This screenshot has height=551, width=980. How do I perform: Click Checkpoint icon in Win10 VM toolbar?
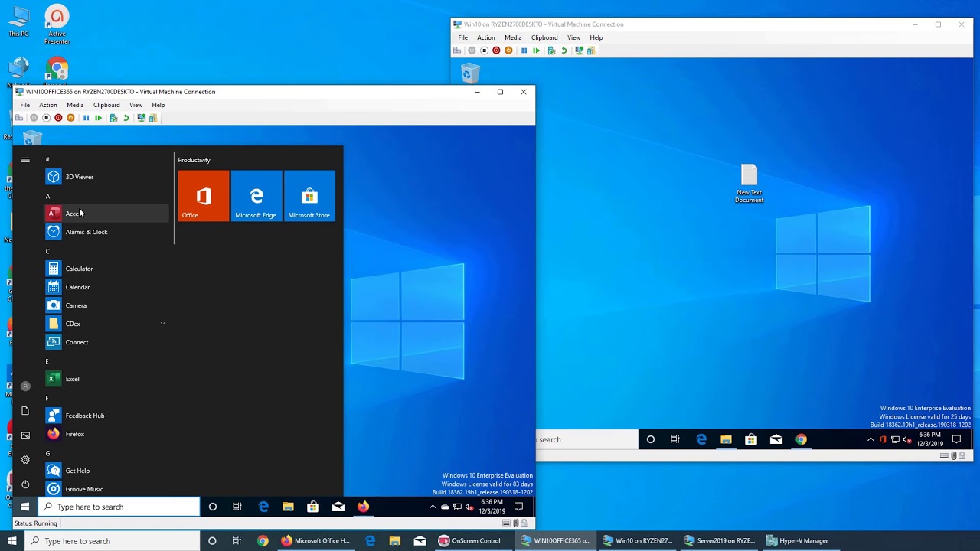pyautogui.click(x=551, y=51)
